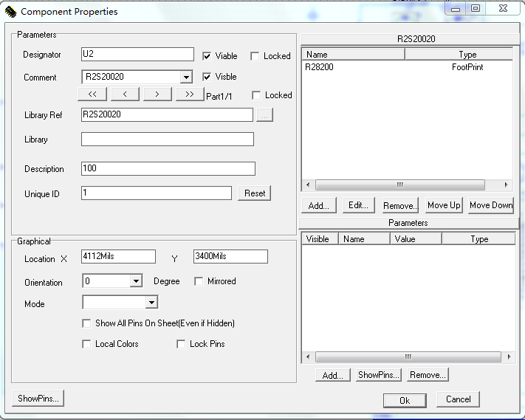
Task: Check the Lock Pins option
Action: coord(181,344)
